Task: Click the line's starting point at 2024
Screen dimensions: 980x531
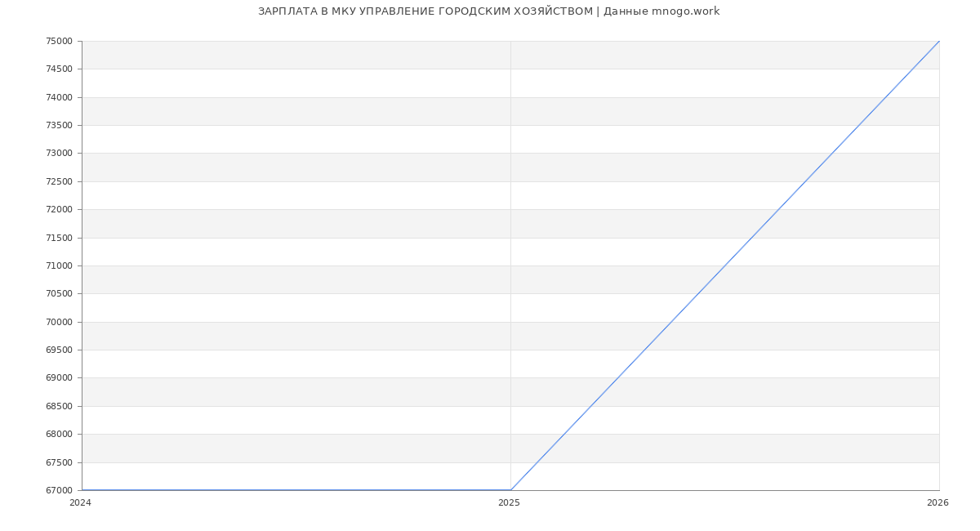Action: tap(82, 490)
